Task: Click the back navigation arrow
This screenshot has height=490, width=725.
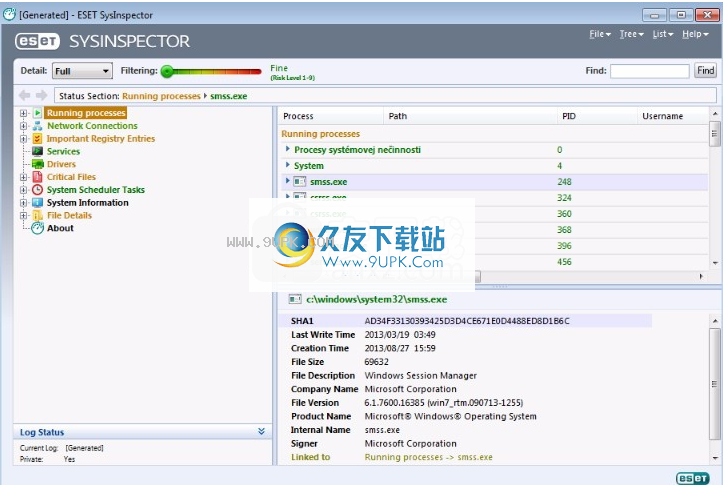Action: [x=25, y=96]
